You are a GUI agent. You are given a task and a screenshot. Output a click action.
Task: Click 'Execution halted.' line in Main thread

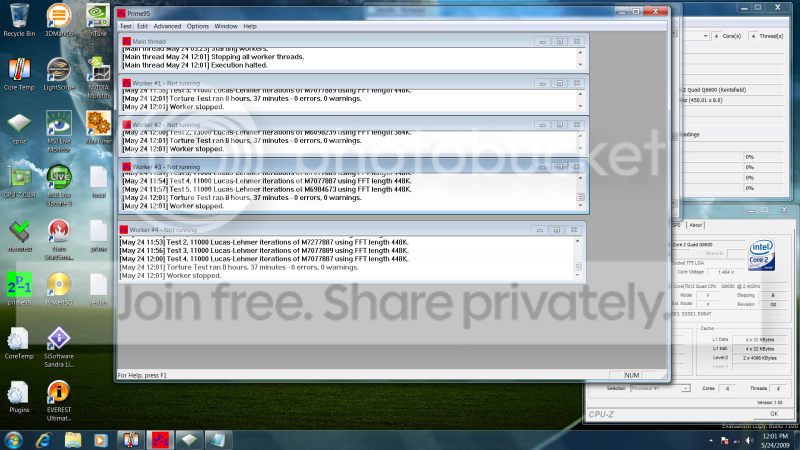click(x=194, y=65)
